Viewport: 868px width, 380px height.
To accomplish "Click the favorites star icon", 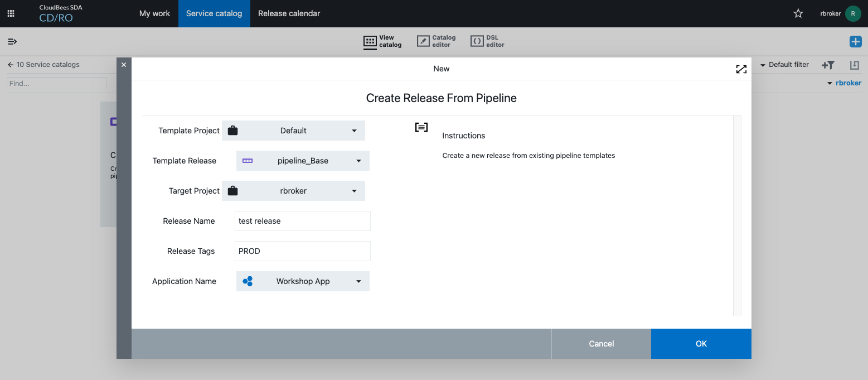I will pyautogui.click(x=798, y=13).
